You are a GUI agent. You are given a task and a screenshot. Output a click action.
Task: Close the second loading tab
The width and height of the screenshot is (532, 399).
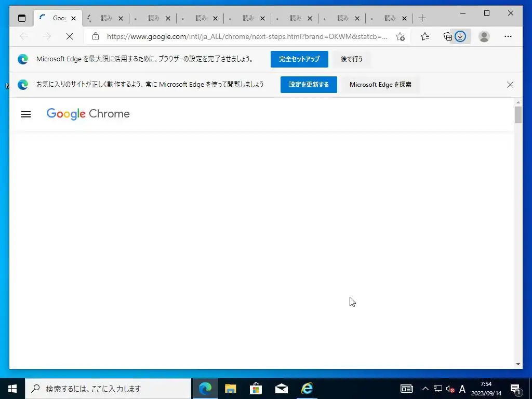click(121, 18)
